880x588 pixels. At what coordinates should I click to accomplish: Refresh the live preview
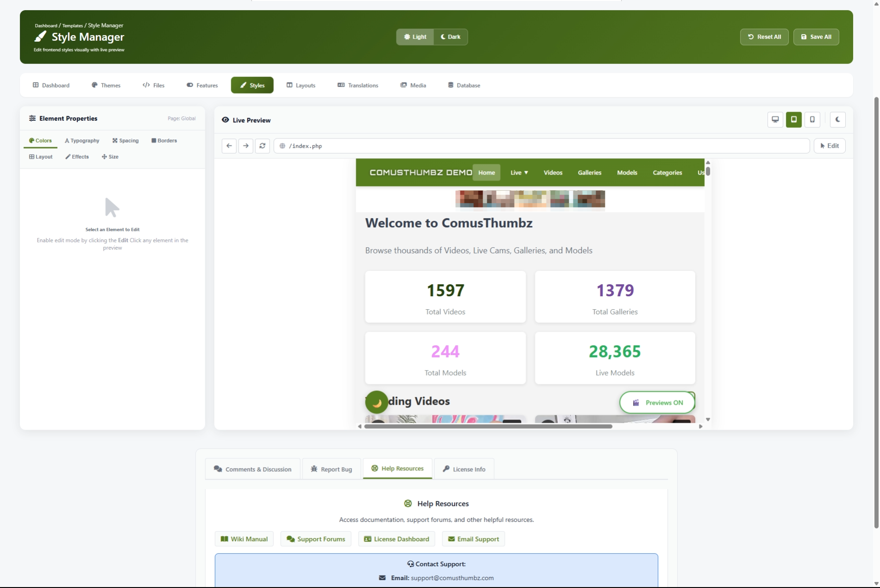click(x=263, y=146)
